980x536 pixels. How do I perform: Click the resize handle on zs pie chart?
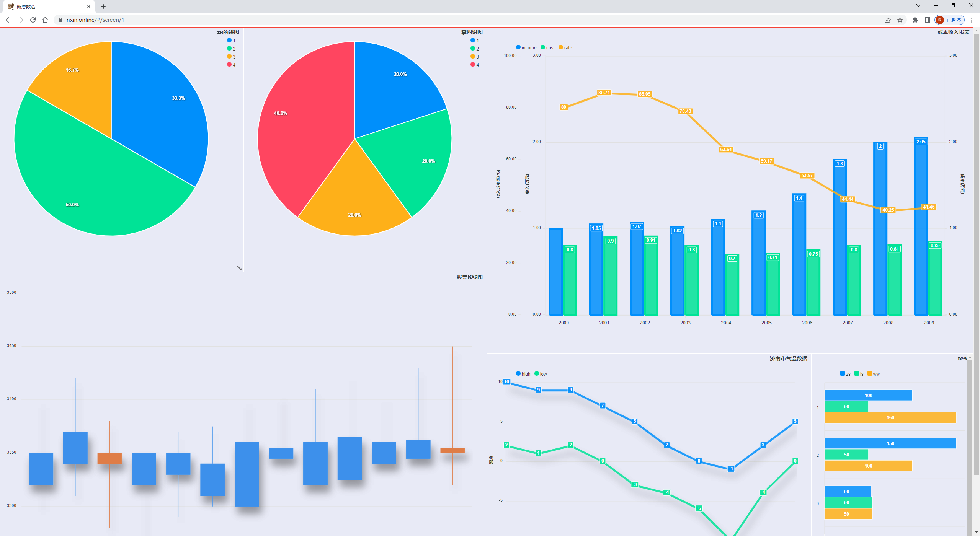(x=239, y=268)
